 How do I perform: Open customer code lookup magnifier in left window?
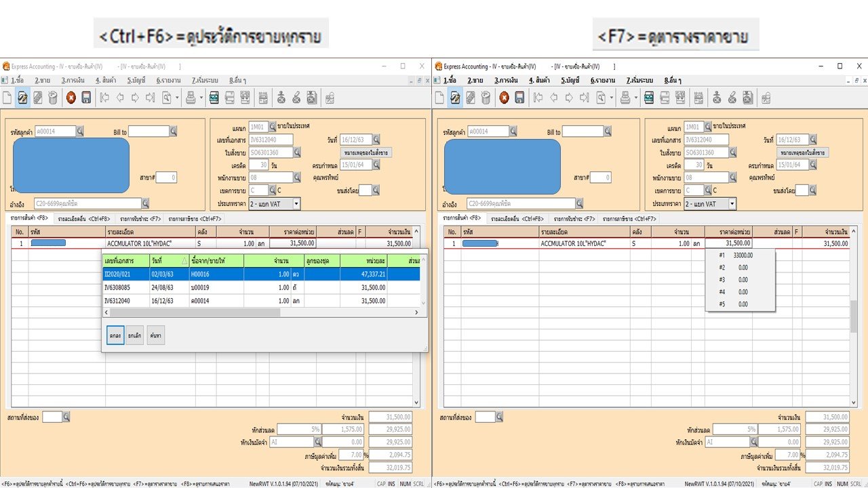pos(81,131)
